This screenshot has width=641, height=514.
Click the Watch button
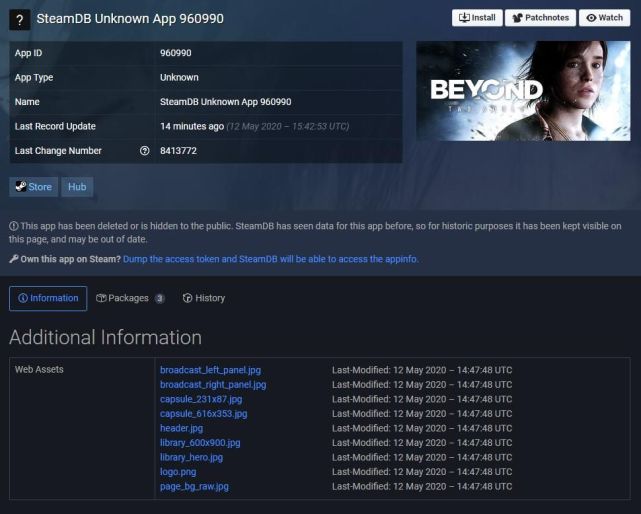(x=605, y=18)
